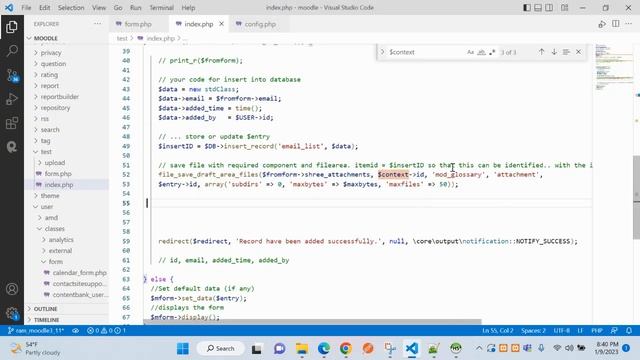Go to previous match in find widget

pos(541,52)
